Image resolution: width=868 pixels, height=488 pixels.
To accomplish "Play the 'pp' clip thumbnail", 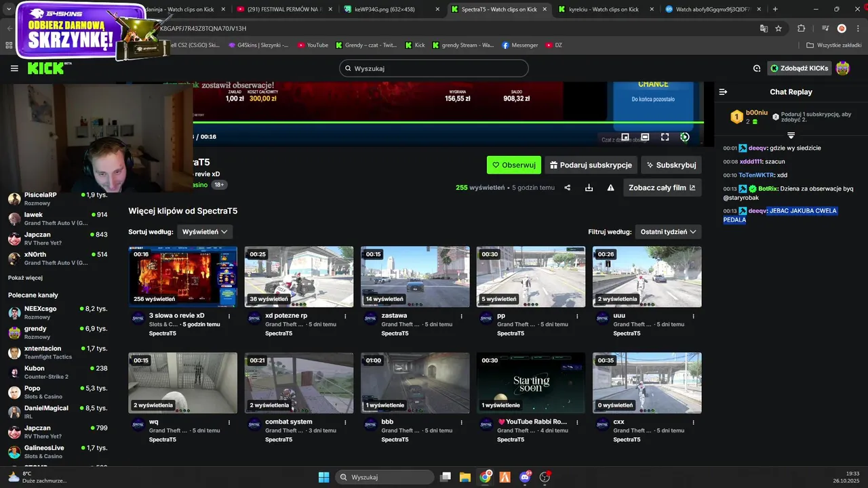I will (x=531, y=277).
